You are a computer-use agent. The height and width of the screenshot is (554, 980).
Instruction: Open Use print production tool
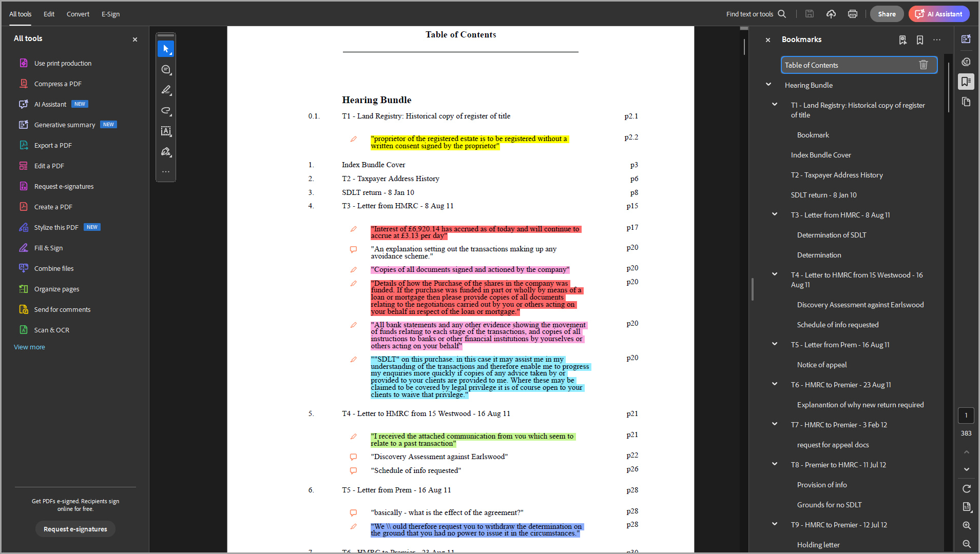[x=63, y=63]
